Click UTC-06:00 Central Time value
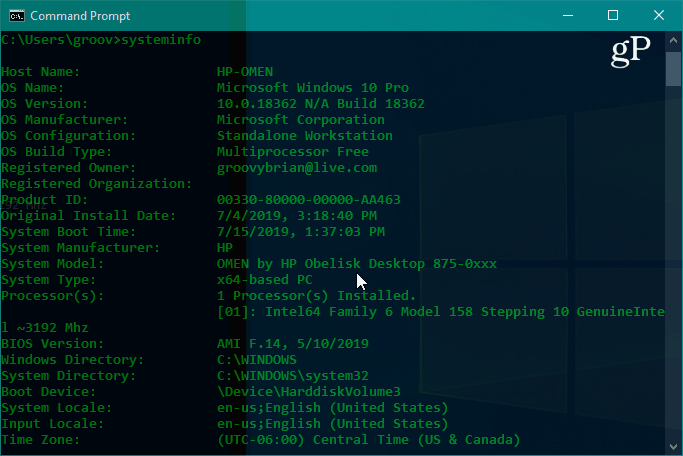 [x=369, y=440]
